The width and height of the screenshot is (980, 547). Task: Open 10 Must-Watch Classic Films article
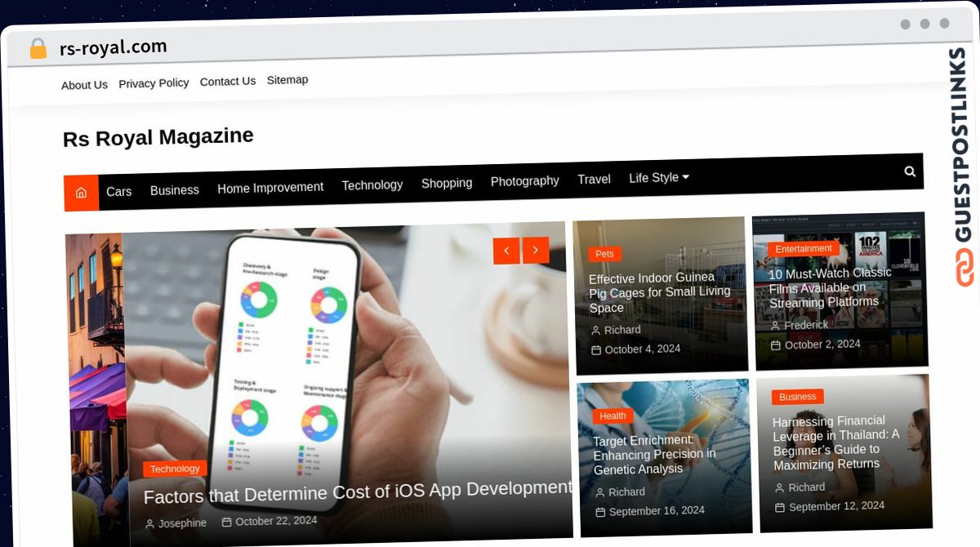pos(830,287)
